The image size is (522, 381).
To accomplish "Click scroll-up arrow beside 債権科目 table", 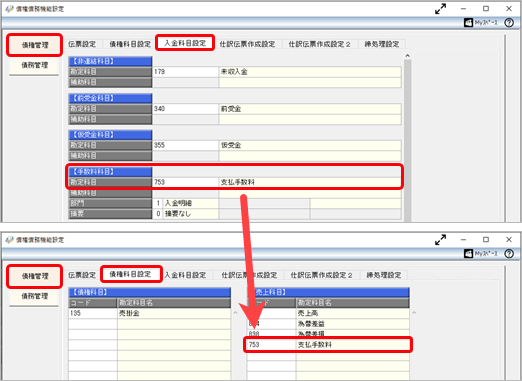I will pyautogui.click(x=235, y=313).
